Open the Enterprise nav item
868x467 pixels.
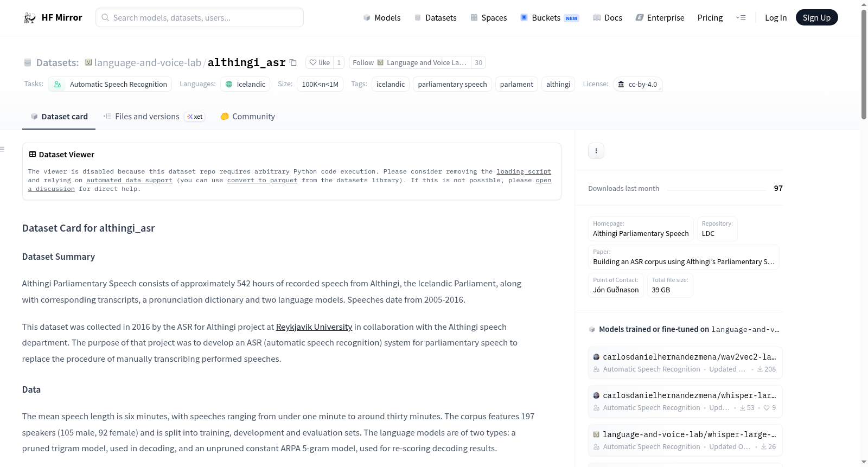pyautogui.click(x=660, y=18)
